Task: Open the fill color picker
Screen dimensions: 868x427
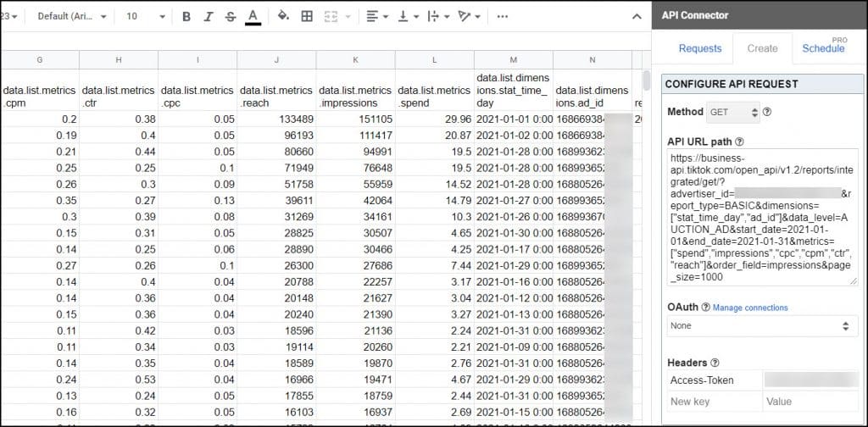Action: pyautogui.click(x=283, y=17)
